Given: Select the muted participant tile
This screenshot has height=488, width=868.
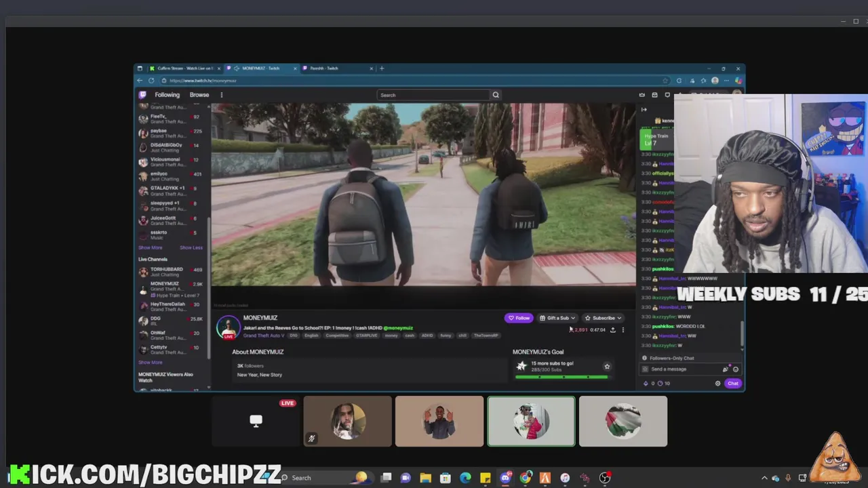Looking at the screenshot, I should tap(347, 421).
